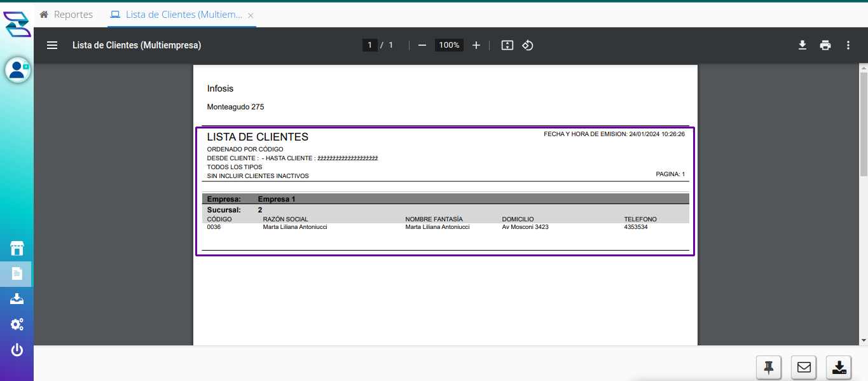Viewport: 868px width, 381px height.
Task: Click the SIN INCLUIR CLIENTES INACTIVOS line
Action: click(x=258, y=176)
